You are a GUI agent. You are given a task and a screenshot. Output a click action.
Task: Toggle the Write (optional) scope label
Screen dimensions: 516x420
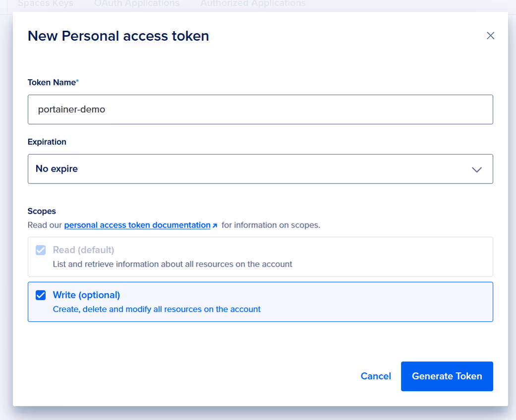86,295
